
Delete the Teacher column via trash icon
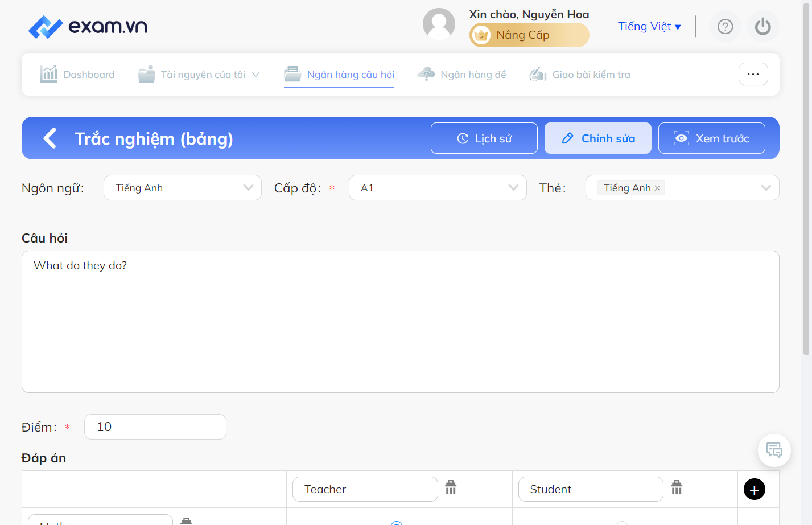pos(451,487)
